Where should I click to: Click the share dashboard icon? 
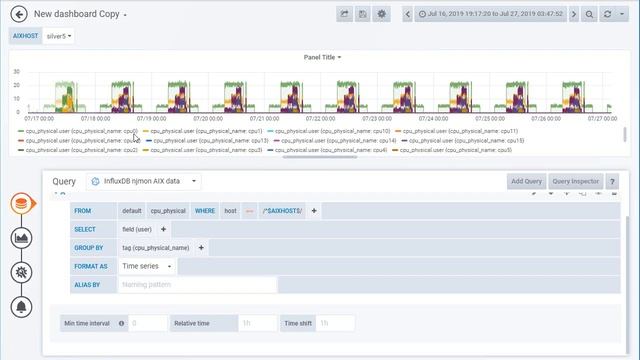(x=344, y=14)
